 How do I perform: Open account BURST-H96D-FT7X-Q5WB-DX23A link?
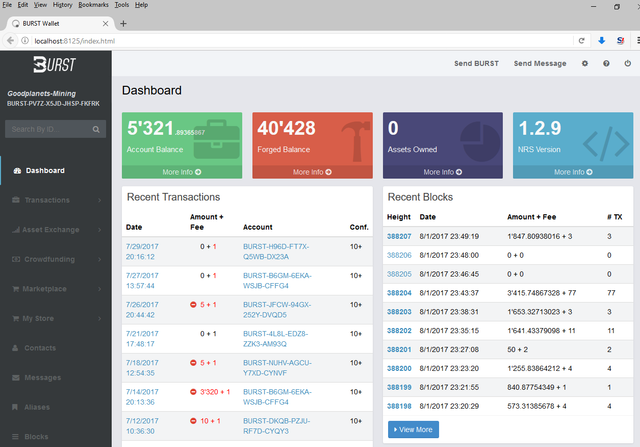click(x=276, y=251)
